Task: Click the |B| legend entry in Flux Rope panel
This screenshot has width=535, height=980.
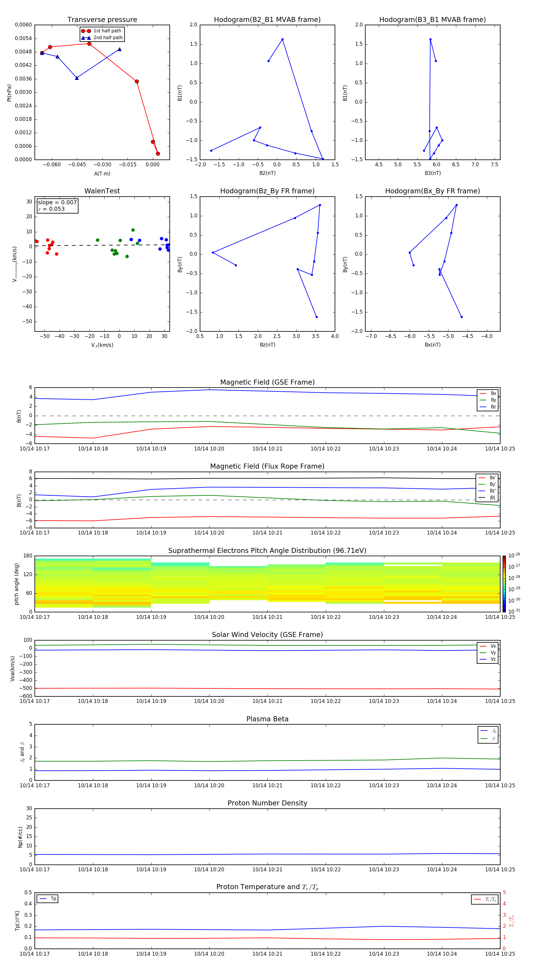Action: (487, 498)
